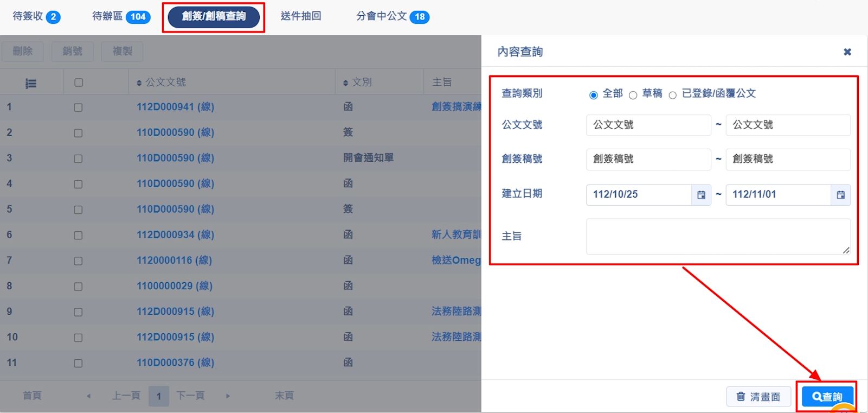Select the 全部 radio option

tap(594, 96)
